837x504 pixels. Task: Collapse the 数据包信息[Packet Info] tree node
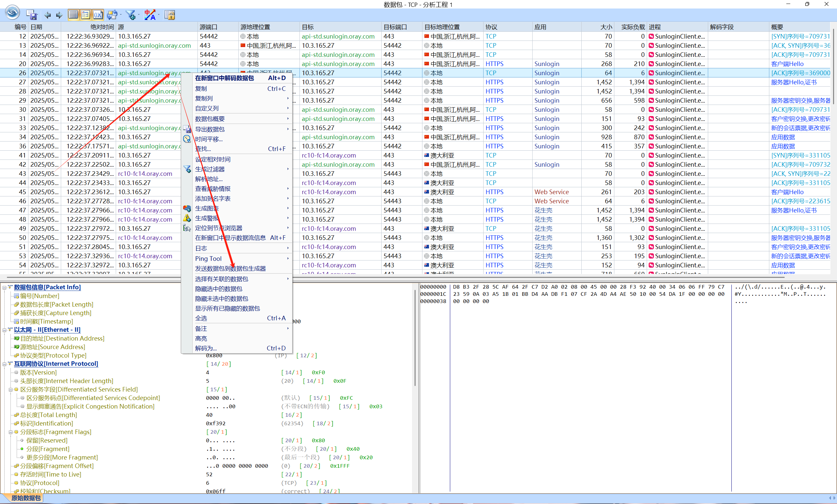(4, 288)
